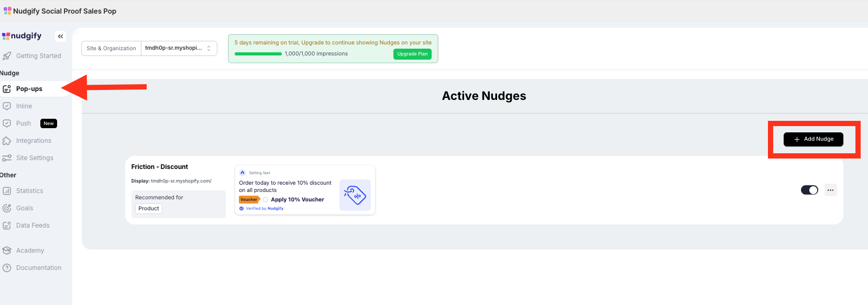Click the Site & Organization label
868x305 pixels.
pyautogui.click(x=111, y=48)
